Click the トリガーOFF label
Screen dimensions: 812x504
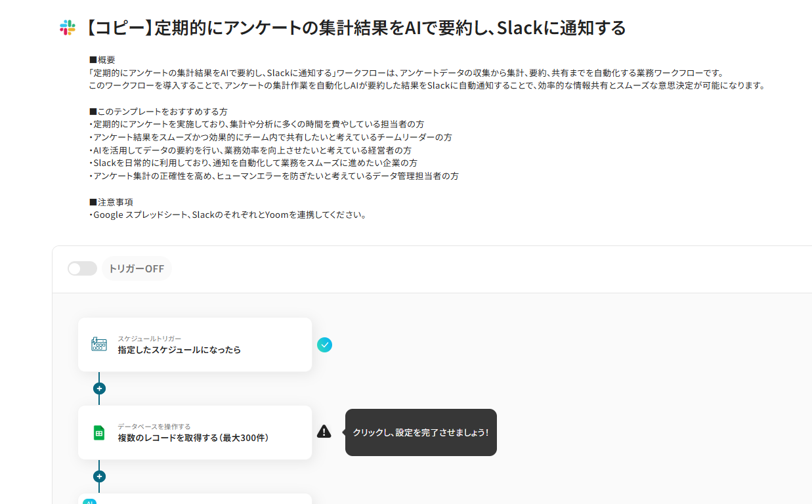(x=137, y=268)
